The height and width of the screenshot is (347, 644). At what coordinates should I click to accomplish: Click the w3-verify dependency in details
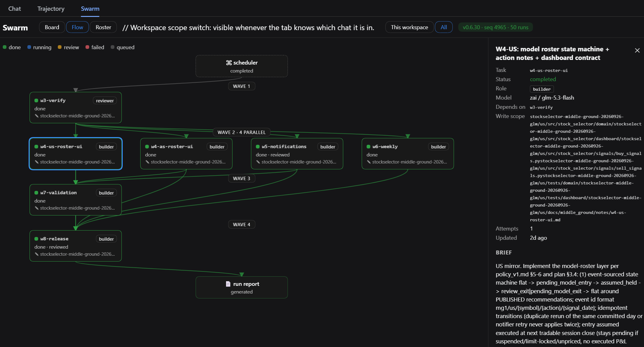point(541,107)
